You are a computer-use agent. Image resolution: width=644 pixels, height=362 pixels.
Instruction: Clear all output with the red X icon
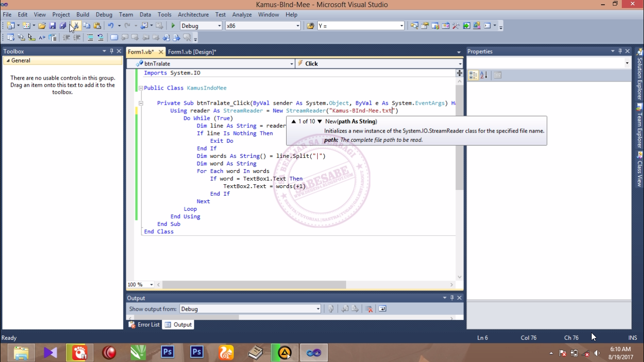pos(369,309)
